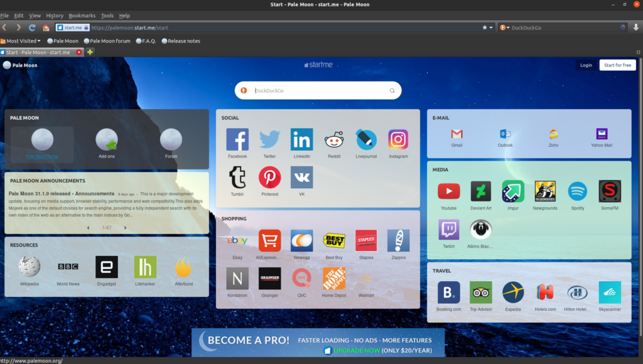643x364 pixels.
Task: Open the Expedia shortcut
Action: 512,292
